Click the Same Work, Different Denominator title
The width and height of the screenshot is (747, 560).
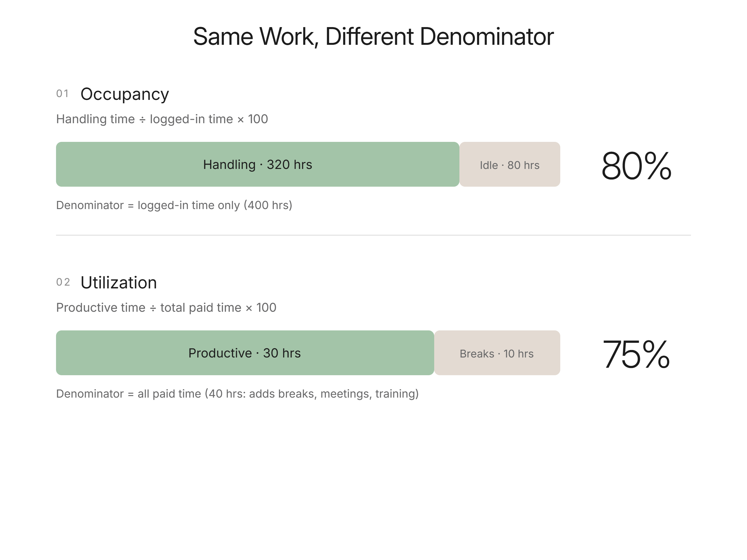pos(373,36)
